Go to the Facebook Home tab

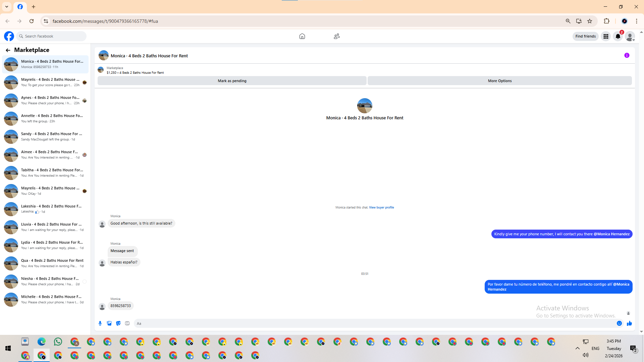(x=302, y=36)
